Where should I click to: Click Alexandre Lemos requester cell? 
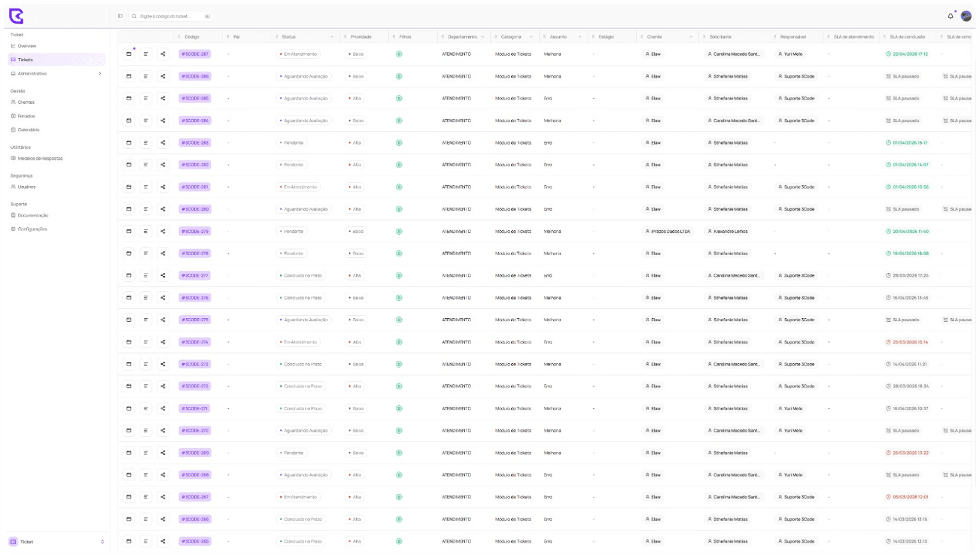(728, 231)
